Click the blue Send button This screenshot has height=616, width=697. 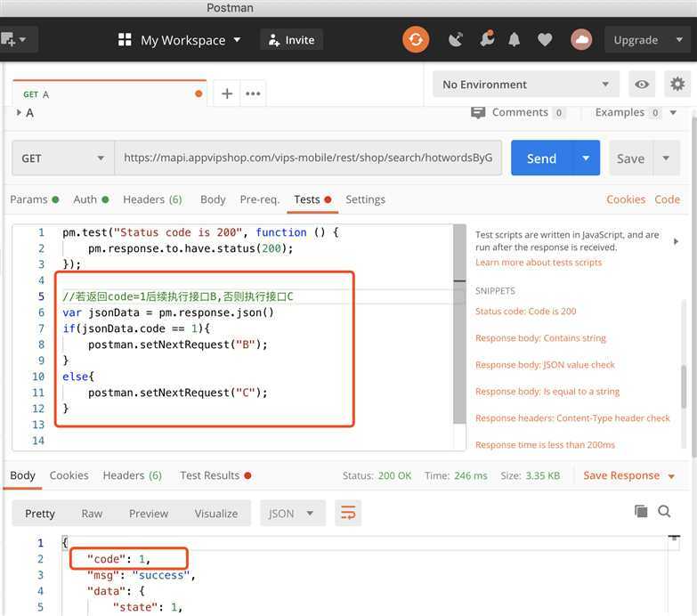coord(541,158)
